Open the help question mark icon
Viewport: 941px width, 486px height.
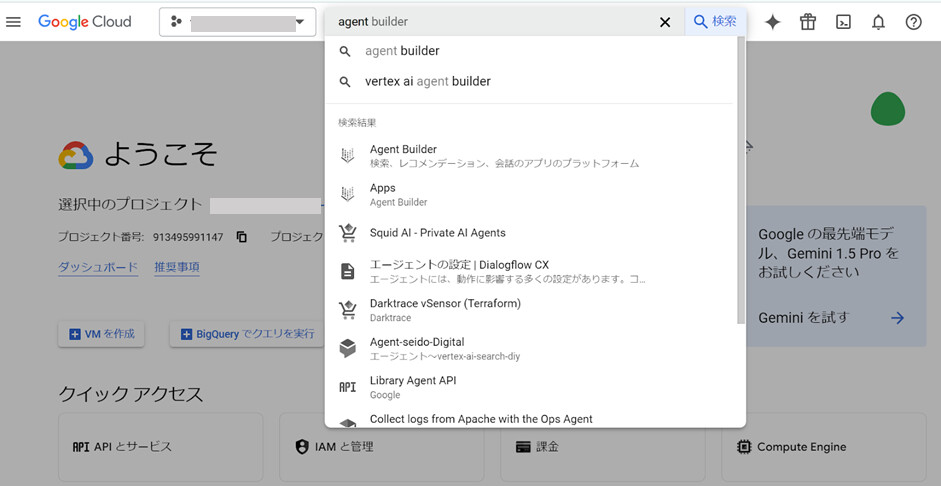tap(913, 22)
